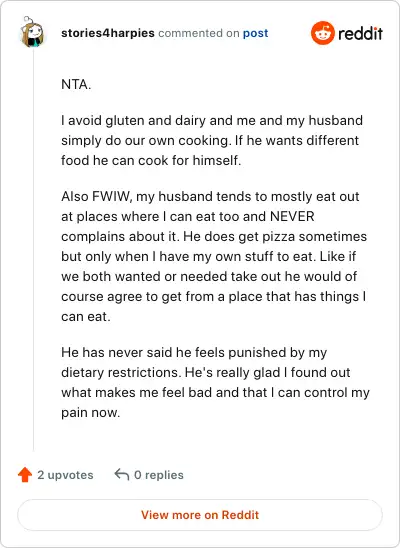Click the line "He has never said he feels punished"

pyautogui.click(x=194, y=352)
